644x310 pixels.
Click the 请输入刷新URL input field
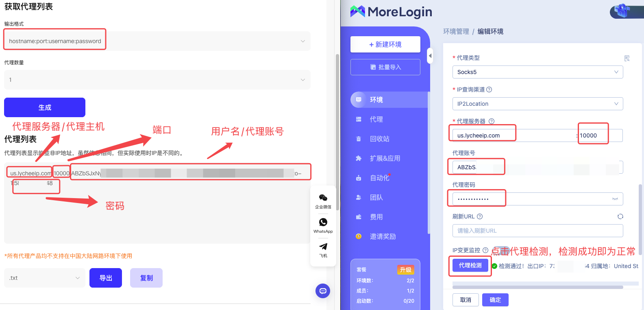pos(537,231)
